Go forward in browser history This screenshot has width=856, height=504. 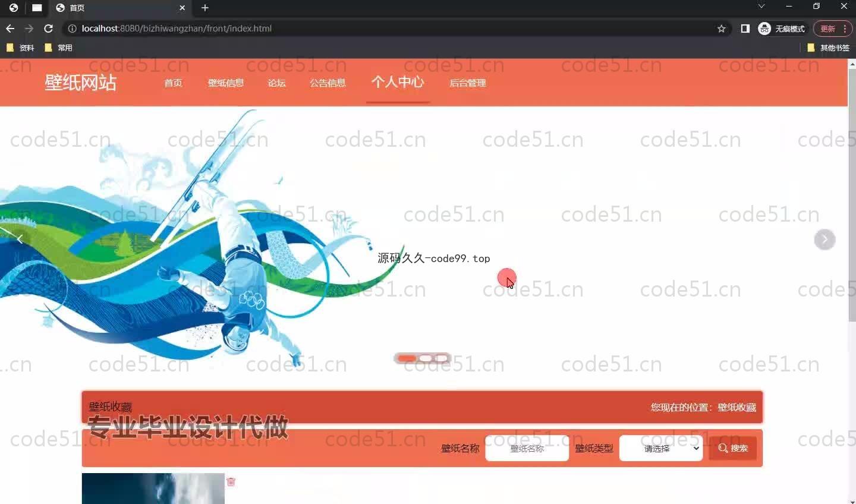coord(29,29)
